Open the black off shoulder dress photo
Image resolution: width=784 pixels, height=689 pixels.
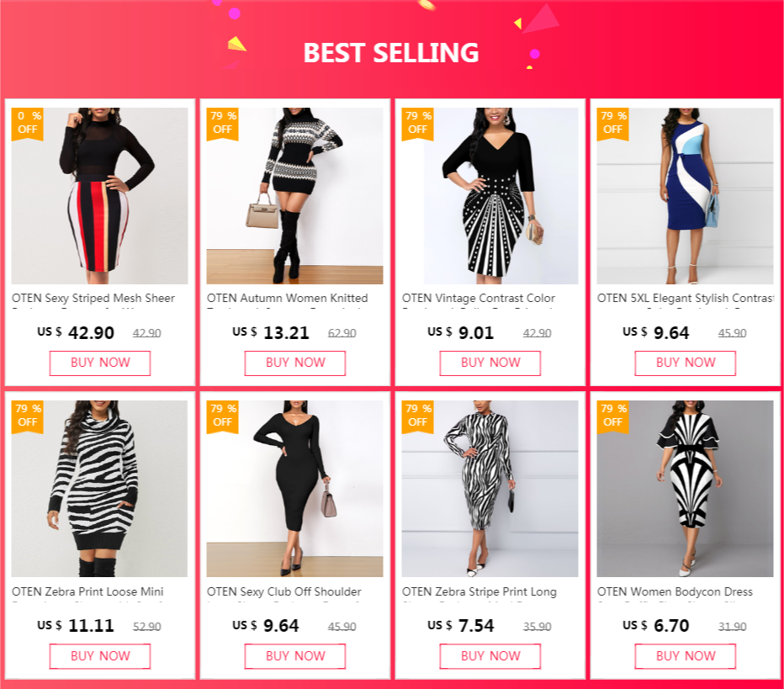(294, 489)
